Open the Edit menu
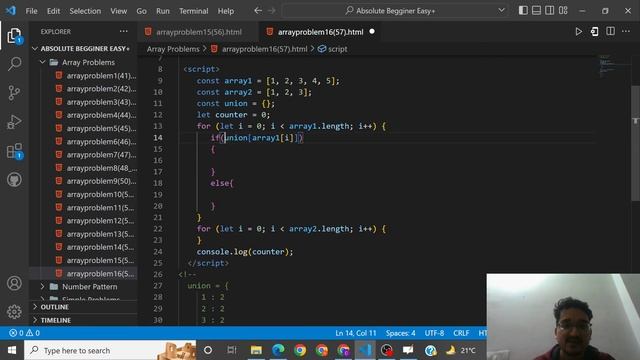 click(x=53, y=11)
